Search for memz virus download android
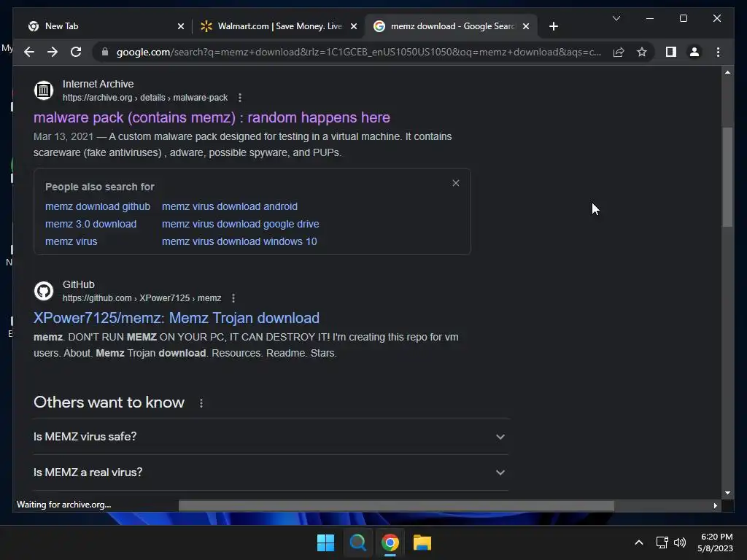This screenshot has height=560, width=747. 230,206
